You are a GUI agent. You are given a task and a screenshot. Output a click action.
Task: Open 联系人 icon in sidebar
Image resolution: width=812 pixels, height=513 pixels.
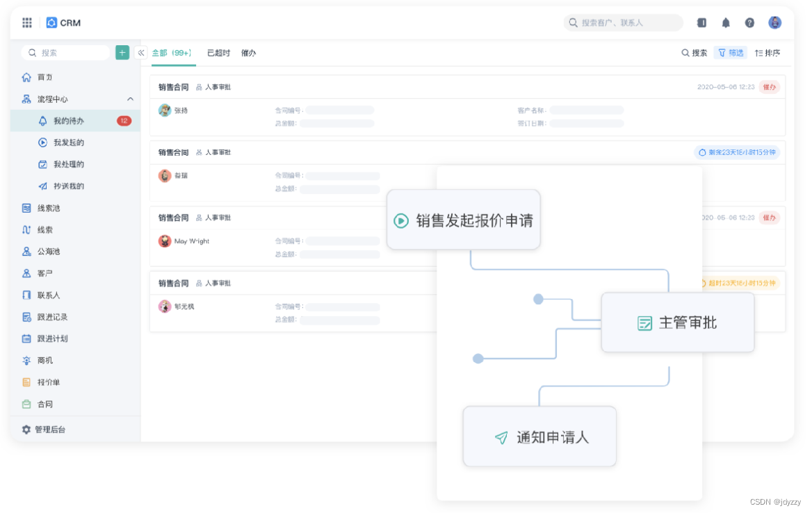click(26, 295)
